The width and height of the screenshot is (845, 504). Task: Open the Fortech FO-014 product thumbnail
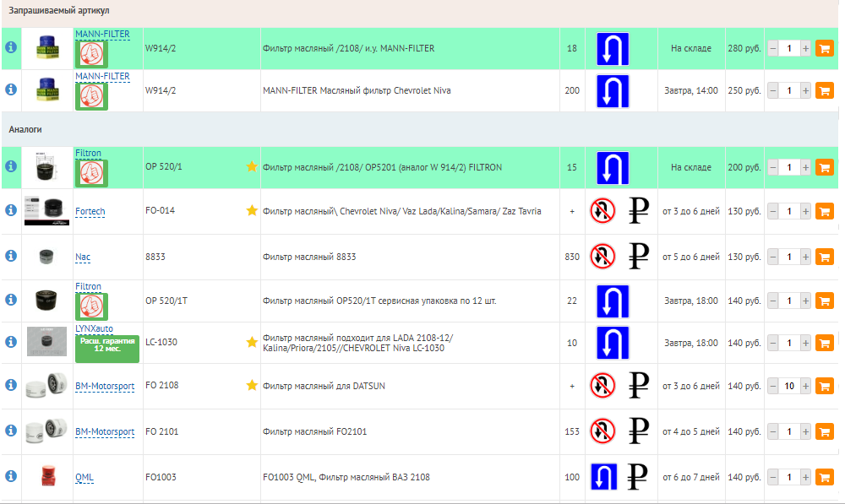pos(46,210)
